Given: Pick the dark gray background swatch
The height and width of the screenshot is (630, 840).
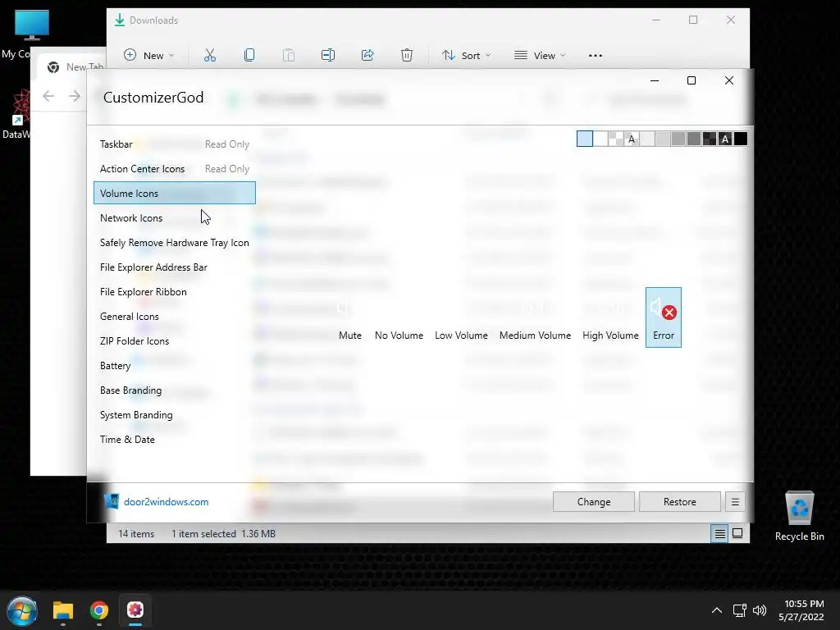Looking at the screenshot, I should click(x=694, y=139).
